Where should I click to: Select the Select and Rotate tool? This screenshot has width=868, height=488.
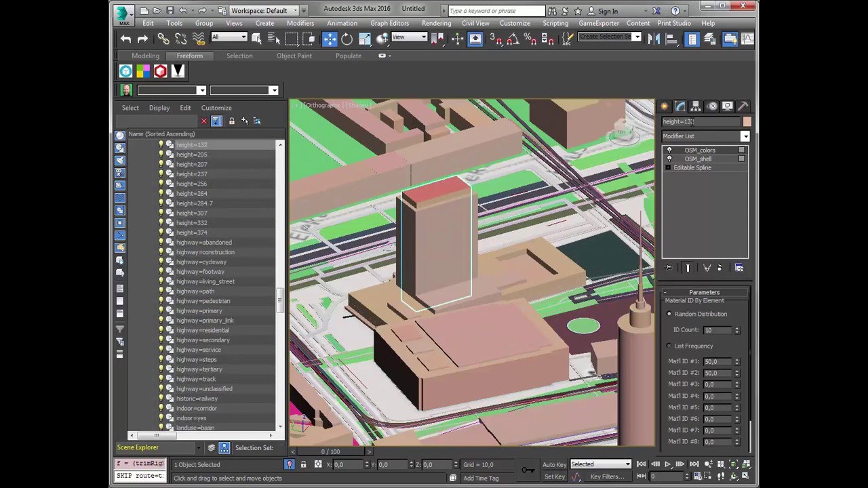pyautogui.click(x=347, y=39)
